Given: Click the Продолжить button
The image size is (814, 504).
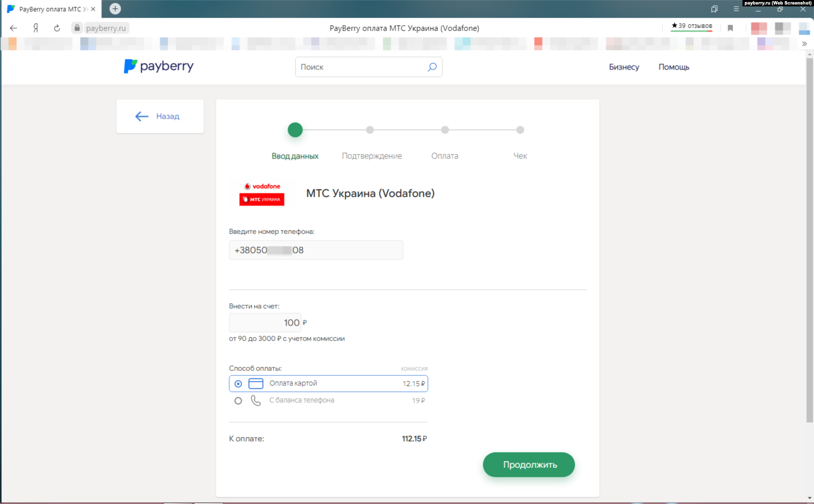Looking at the screenshot, I should tap(529, 465).
